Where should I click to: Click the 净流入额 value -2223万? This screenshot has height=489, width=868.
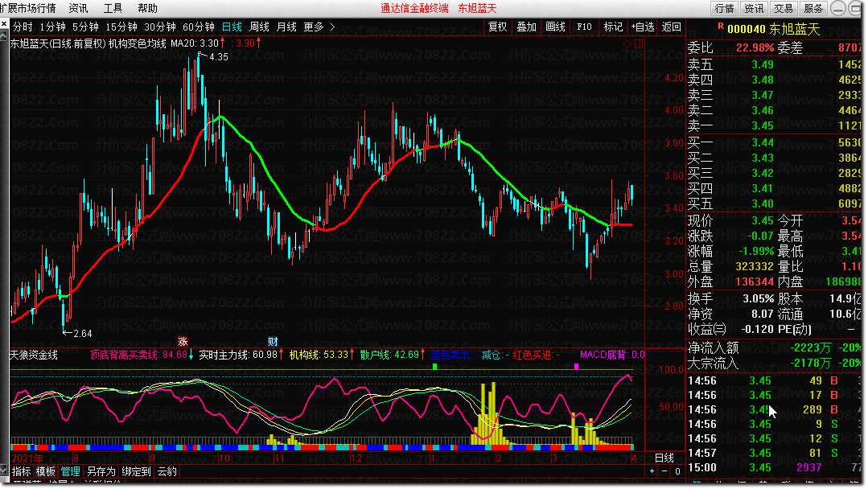(811, 347)
